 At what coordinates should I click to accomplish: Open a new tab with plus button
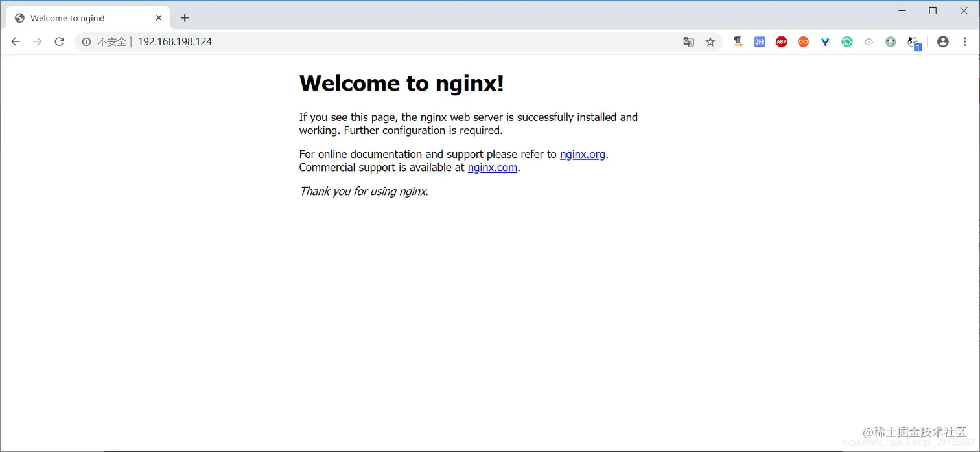coord(185,17)
